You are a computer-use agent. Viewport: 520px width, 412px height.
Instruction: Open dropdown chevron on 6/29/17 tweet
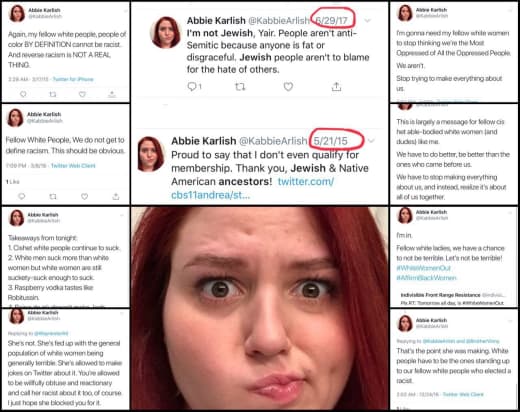point(368,21)
